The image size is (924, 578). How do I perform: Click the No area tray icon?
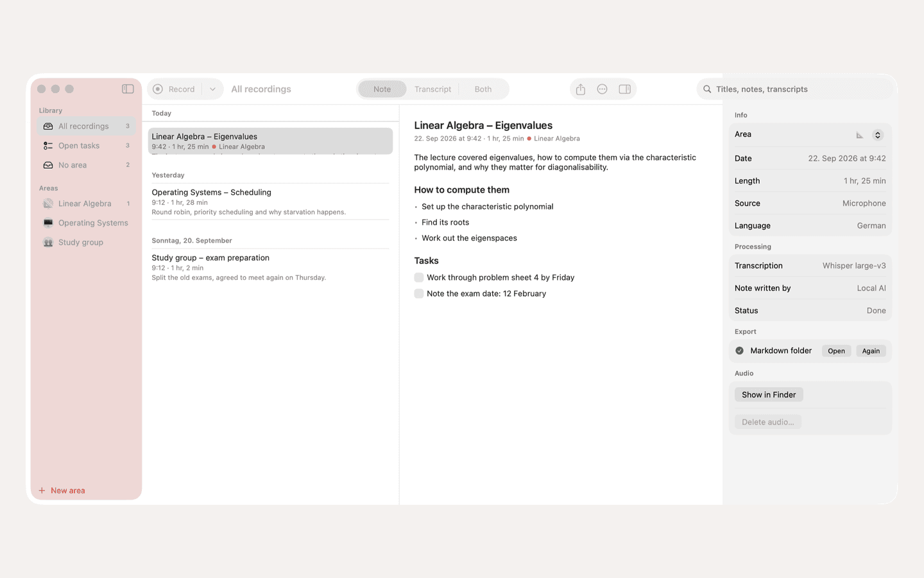click(x=48, y=165)
